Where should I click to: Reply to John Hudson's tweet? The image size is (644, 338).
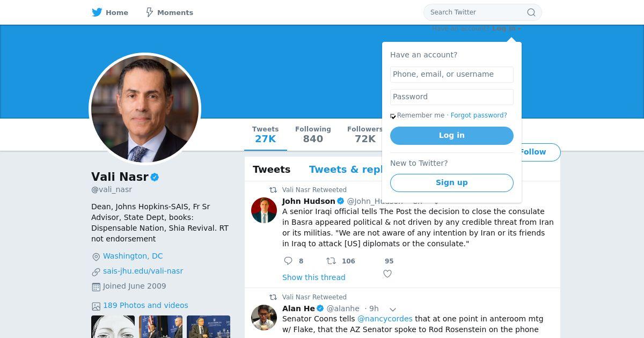pyautogui.click(x=288, y=261)
